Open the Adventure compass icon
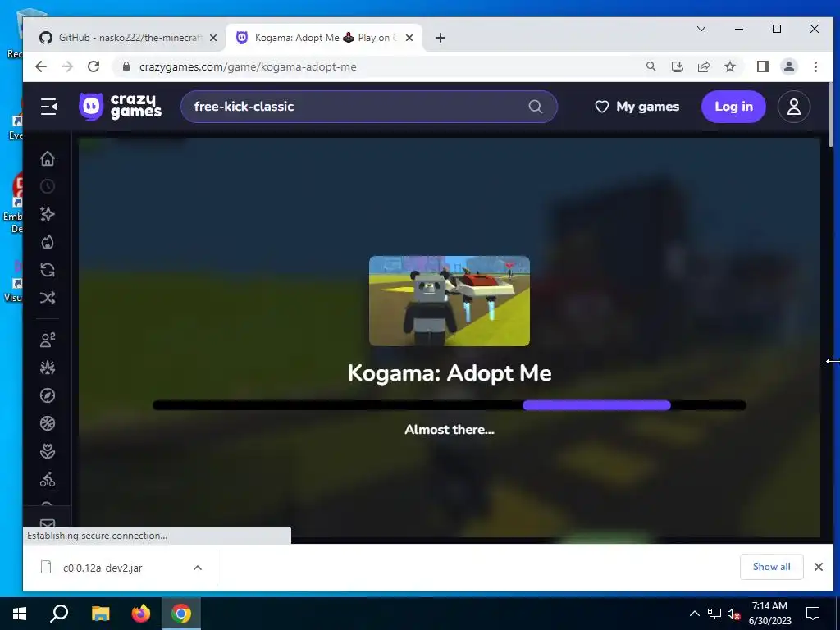 48,395
